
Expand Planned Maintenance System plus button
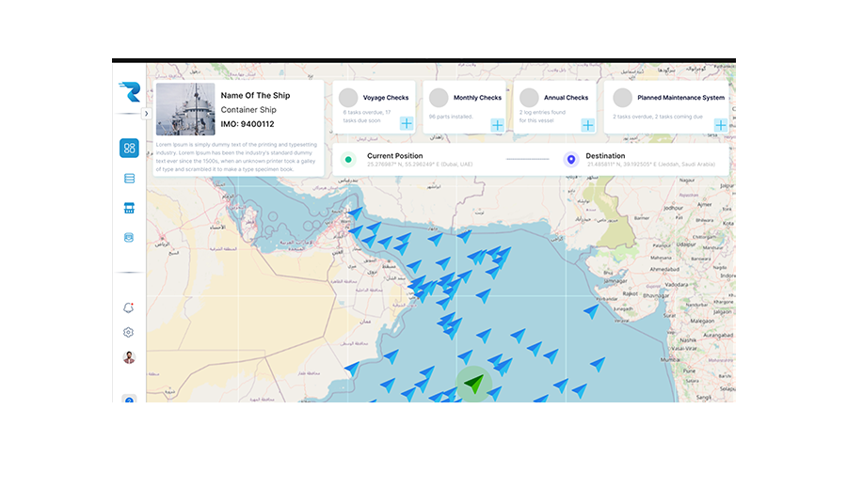coord(720,124)
